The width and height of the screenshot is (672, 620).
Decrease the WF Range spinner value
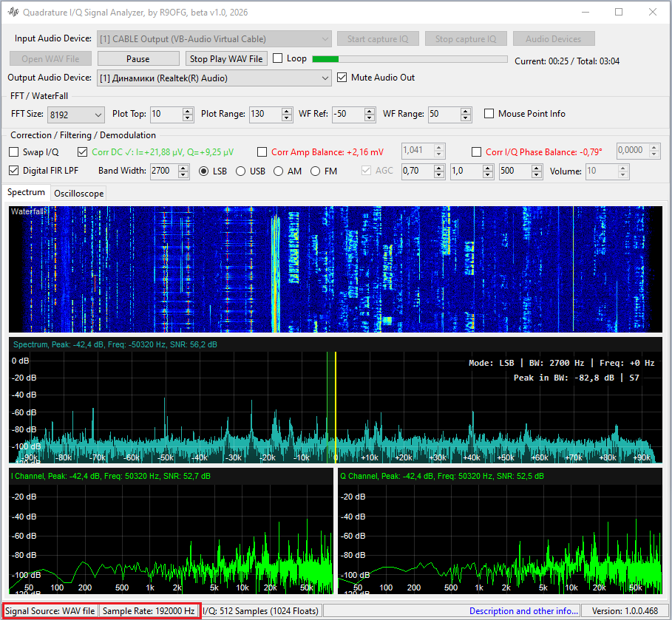465,117
